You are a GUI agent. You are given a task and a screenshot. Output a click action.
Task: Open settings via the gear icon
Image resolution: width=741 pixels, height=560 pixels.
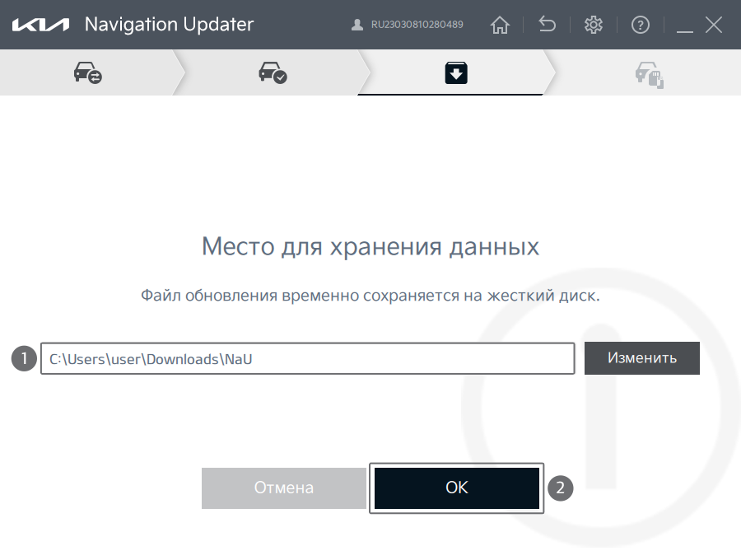click(594, 25)
